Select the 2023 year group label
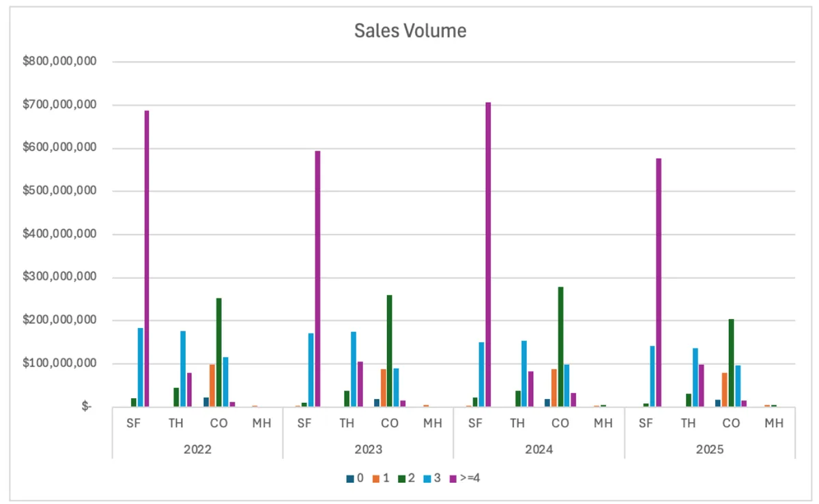Image resolution: width=819 pixels, height=504 pixels. tap(368, 450)
